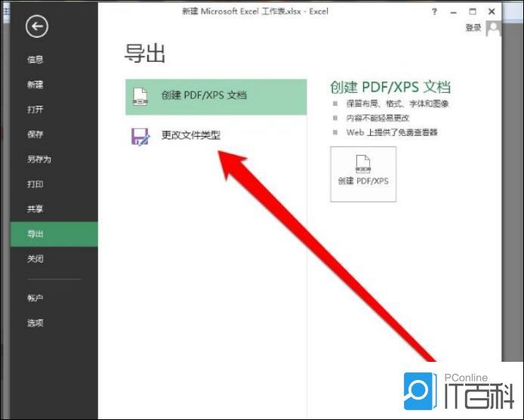Minimize the Excel window
The image size is (524, 420).
point(453,12)
